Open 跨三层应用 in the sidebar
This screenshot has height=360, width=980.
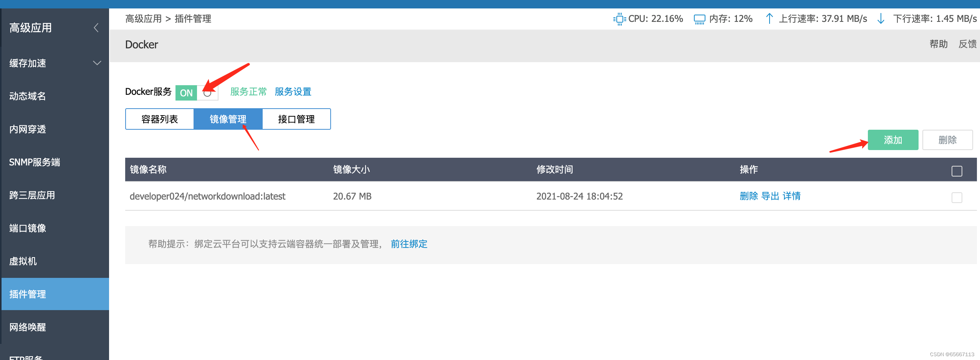[x=32, y=195]
